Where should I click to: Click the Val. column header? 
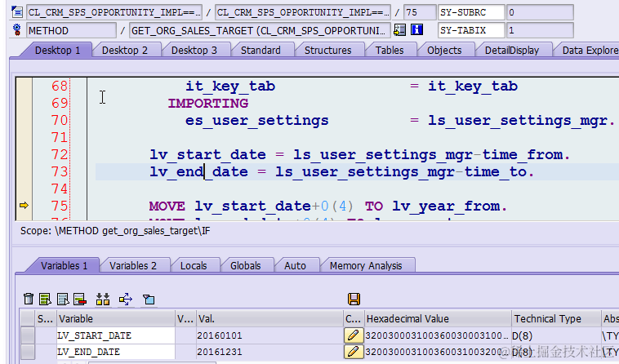269,318
